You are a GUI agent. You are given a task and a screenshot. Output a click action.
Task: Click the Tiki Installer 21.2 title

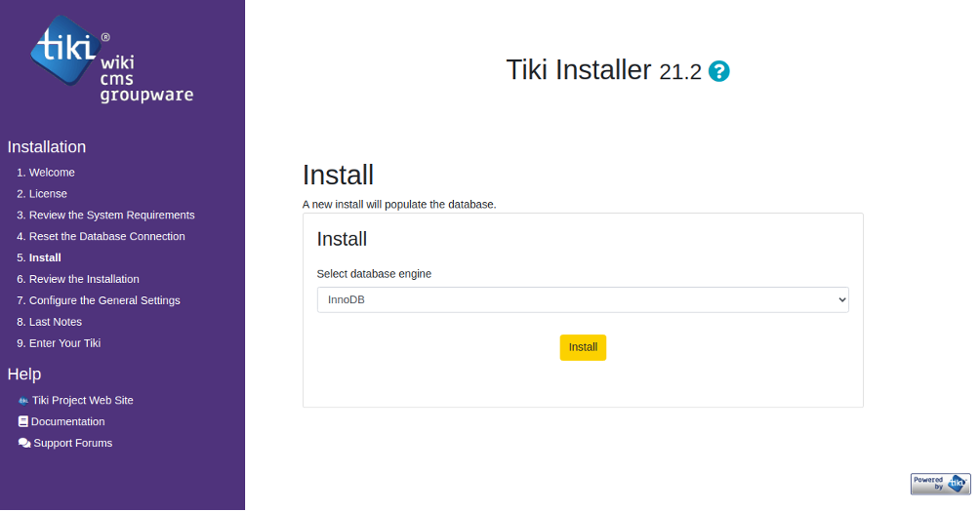pos(604,70)
